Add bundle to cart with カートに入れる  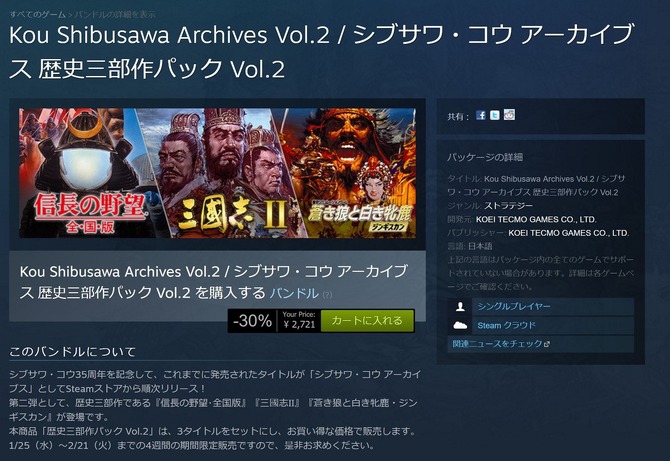point(367,320)
